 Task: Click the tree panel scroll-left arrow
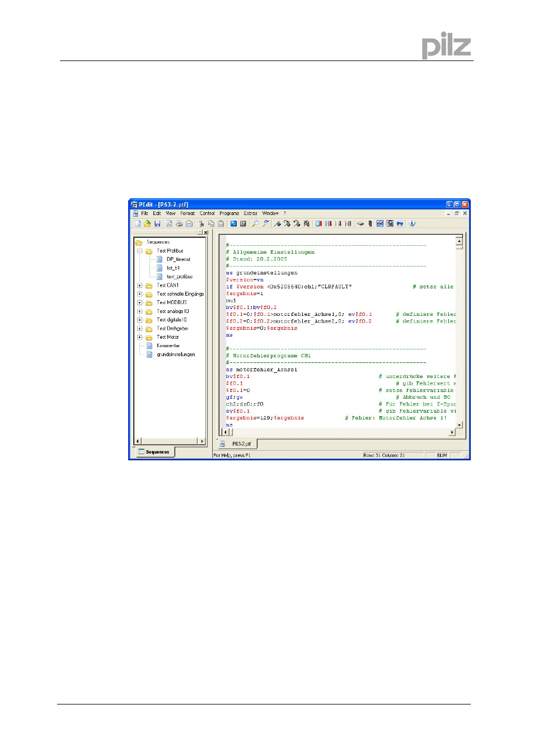tap(138, 441)
